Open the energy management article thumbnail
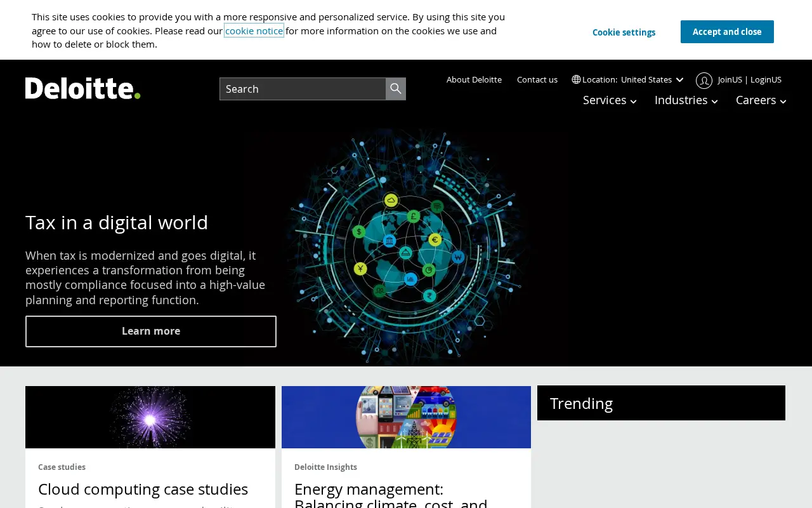 406,417
